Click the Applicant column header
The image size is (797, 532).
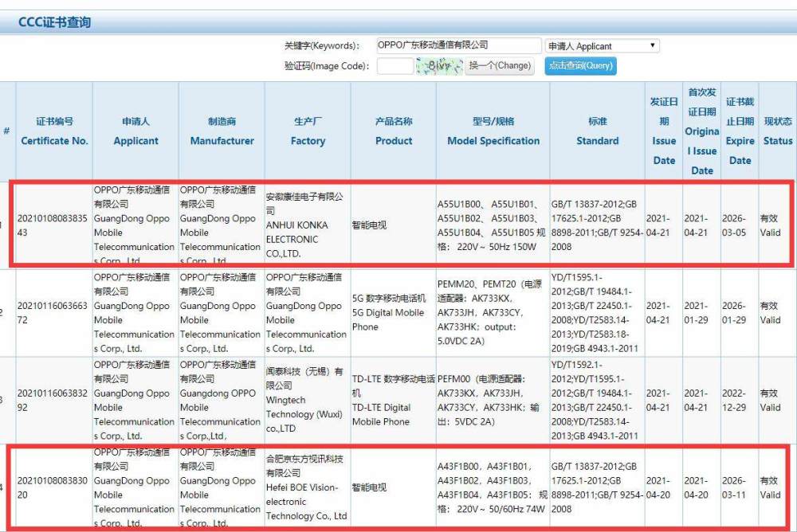135,131
